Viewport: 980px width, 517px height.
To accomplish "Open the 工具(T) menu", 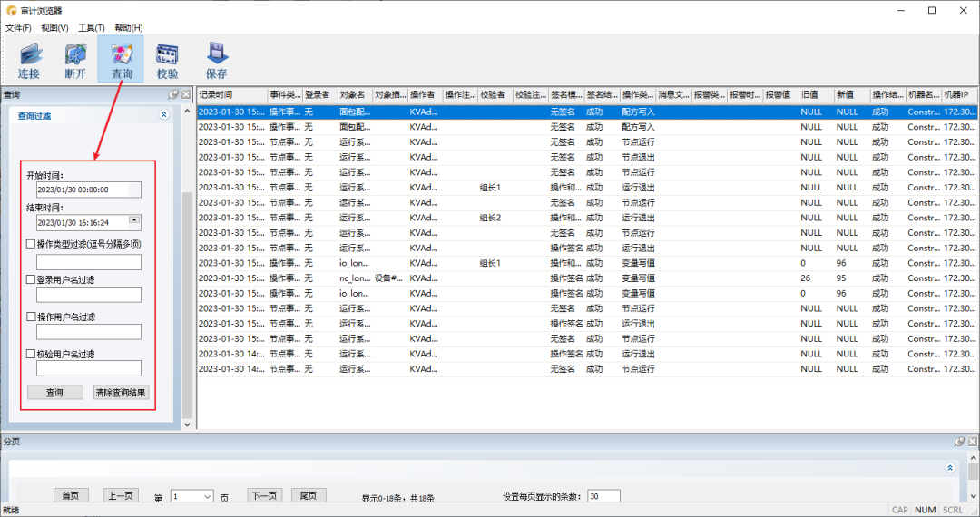I will [92, 28].
